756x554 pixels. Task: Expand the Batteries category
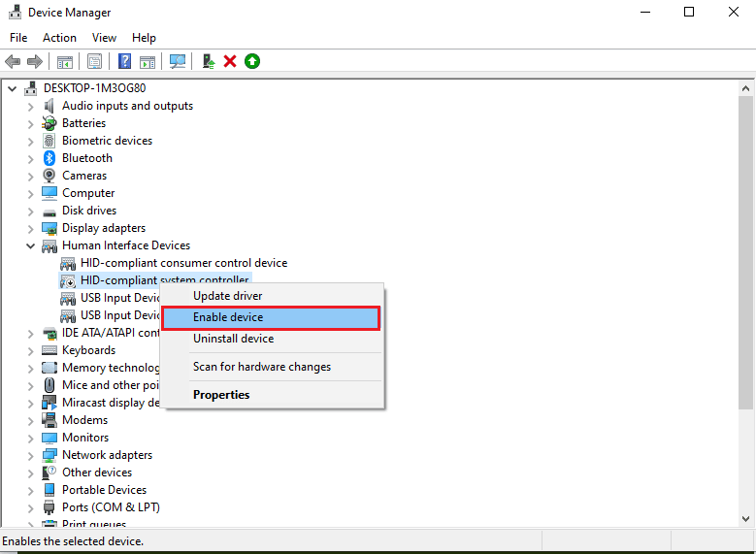pos(31,124)
